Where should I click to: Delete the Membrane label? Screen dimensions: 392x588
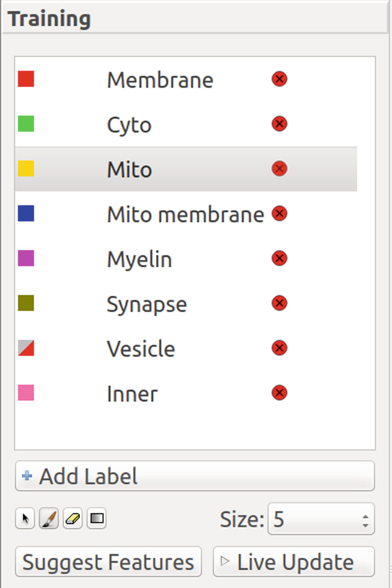pyautogui.click(x=279, y=79)
